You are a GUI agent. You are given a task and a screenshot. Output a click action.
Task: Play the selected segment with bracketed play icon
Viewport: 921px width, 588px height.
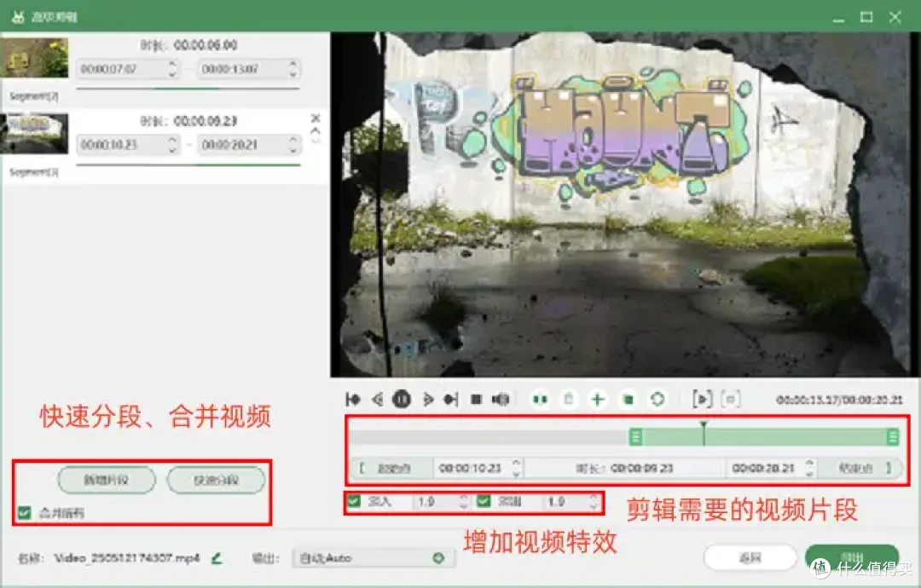[702, 400]
